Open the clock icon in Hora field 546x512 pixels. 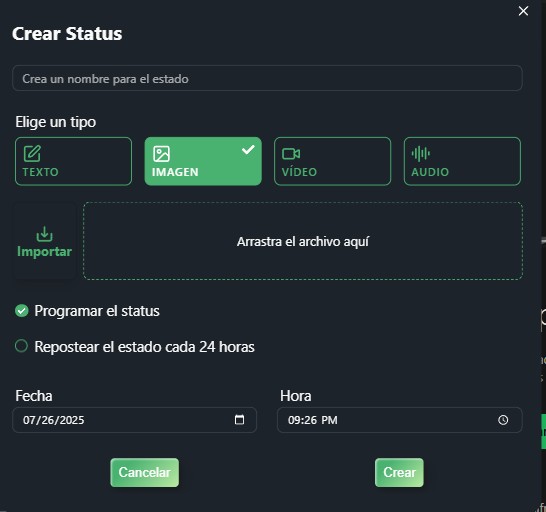pyautogui.click(x=503, y=420)
